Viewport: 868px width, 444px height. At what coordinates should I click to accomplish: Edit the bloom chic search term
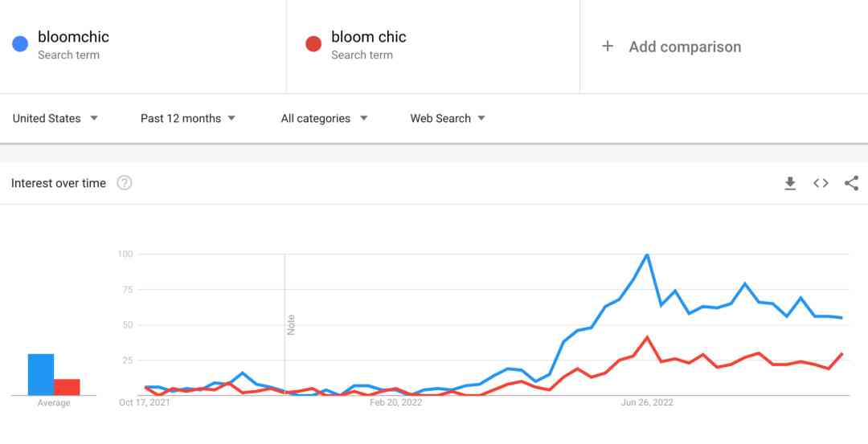pyautogui.click(x=368, y=37)
